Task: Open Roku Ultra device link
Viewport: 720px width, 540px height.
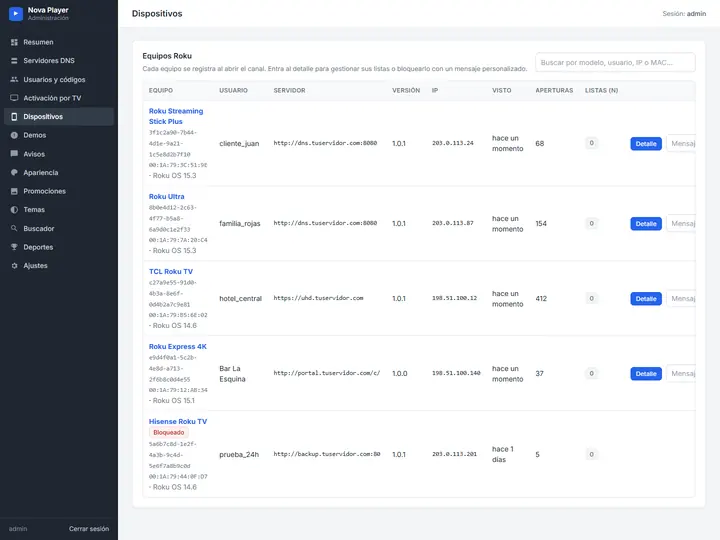Action: coord(166,197)
